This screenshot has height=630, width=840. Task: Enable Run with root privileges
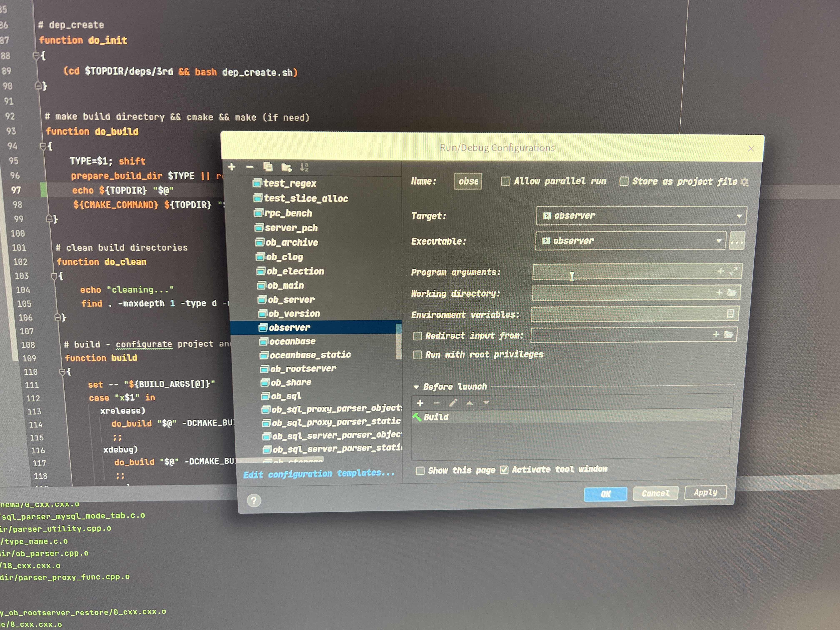[x=417, y=355]
